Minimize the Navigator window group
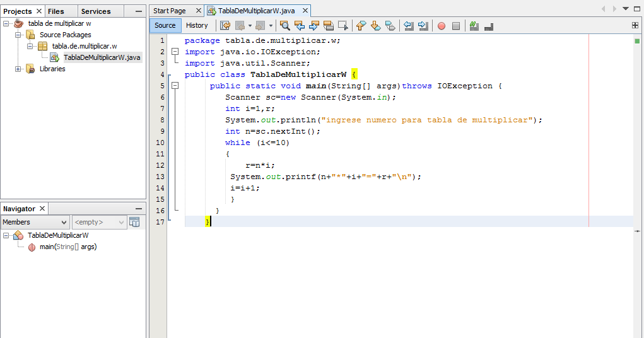The image size is (644, 338). [138, 209]
